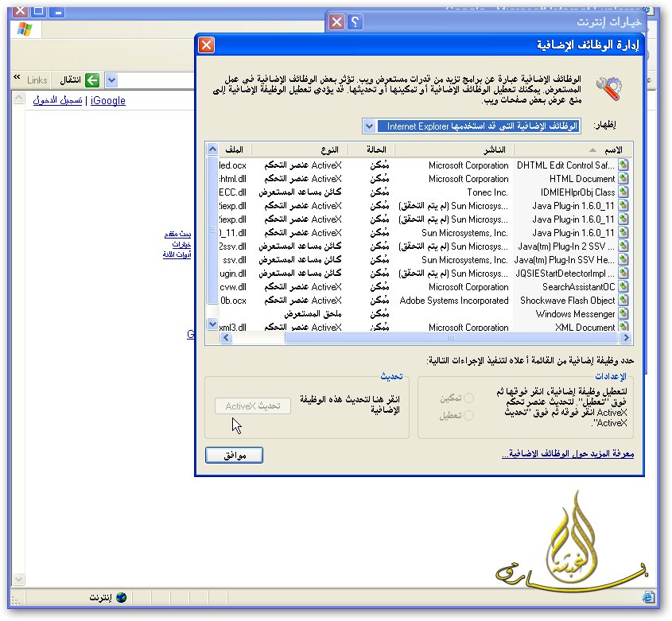Click the add-ons list horizontal scrollbar thumb

452,338
